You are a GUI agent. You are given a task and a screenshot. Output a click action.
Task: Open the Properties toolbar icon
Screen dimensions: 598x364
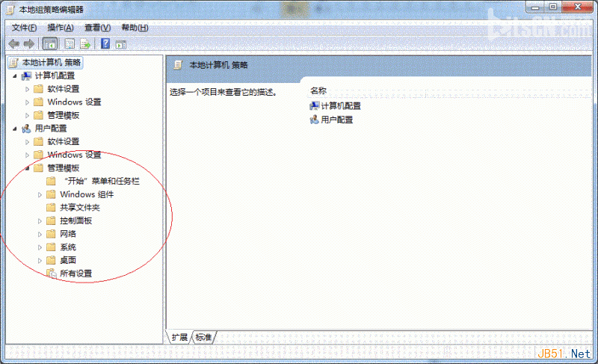click(x=70, y=44)
